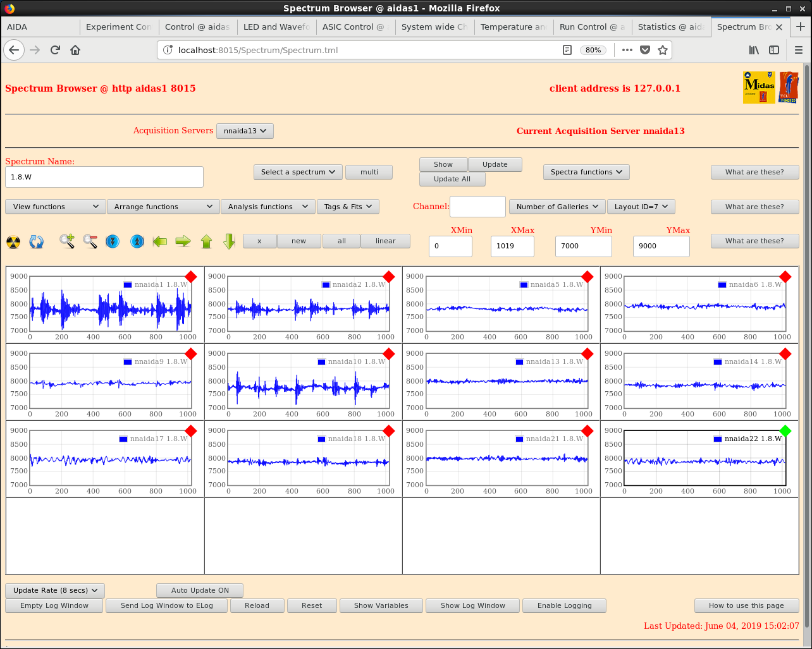Switch to the Run Control browser tab

[x=592, y=27]
